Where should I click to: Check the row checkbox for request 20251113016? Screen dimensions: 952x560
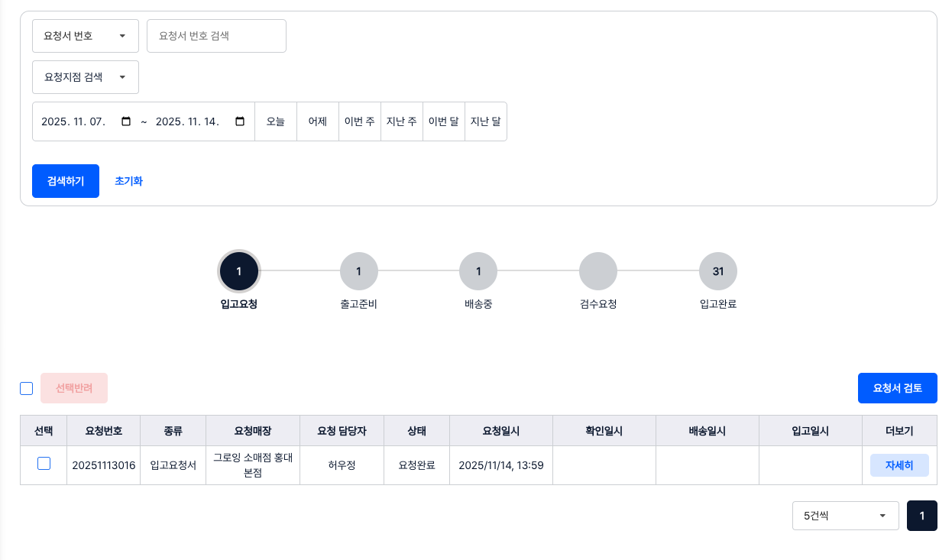[x=44, y=464]
